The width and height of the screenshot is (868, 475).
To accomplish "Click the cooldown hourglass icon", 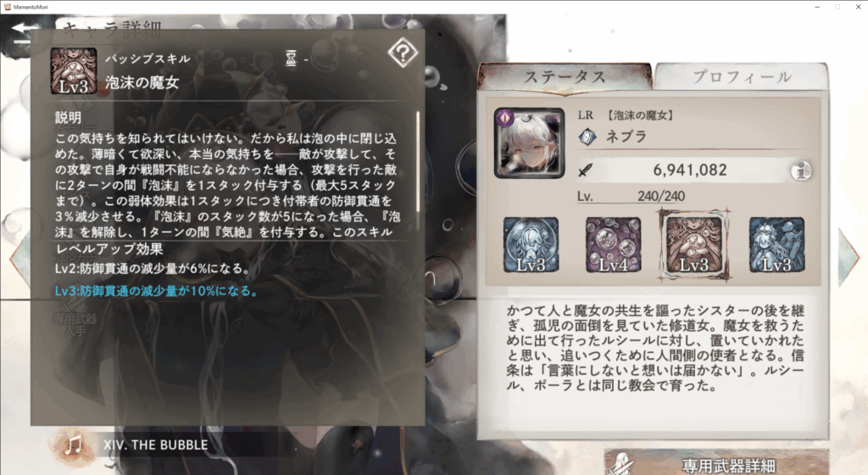I will tap(291, 59).
